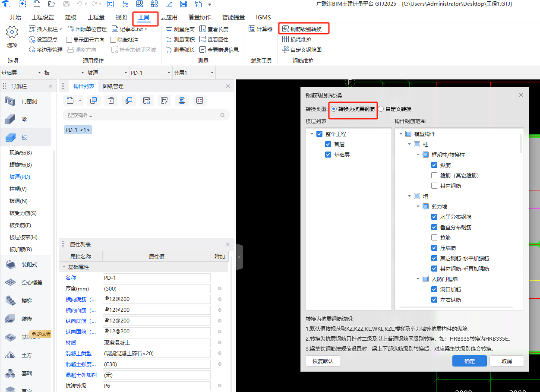
Task: Click the Σ summary calculate icon in quick toolbar
Action: [110, 4]
